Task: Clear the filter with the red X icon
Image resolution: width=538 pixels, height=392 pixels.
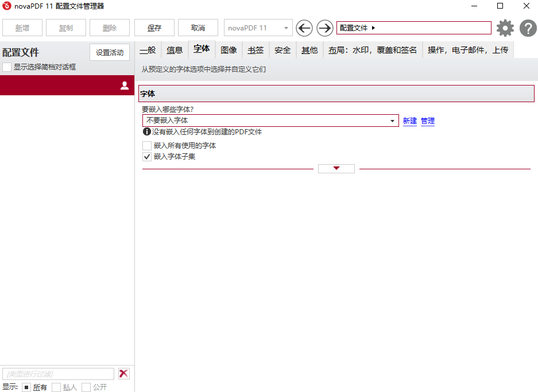Action: (123, 373)
